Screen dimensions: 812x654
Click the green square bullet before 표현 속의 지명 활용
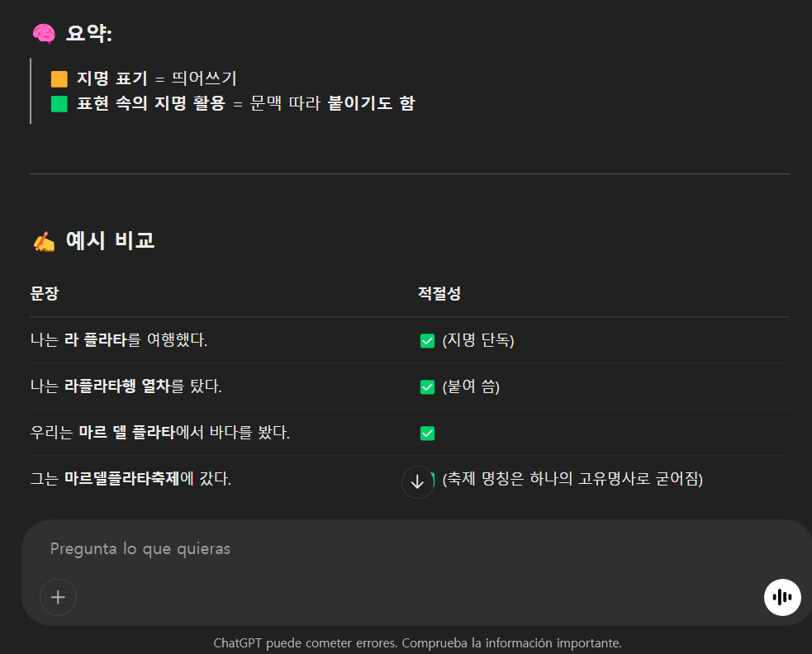(x=59, y=102)
